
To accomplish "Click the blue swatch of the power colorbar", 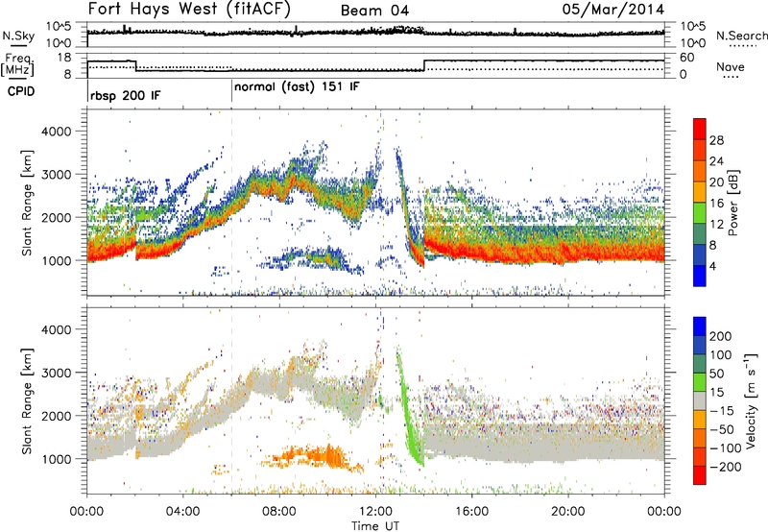I will (700, 276).
